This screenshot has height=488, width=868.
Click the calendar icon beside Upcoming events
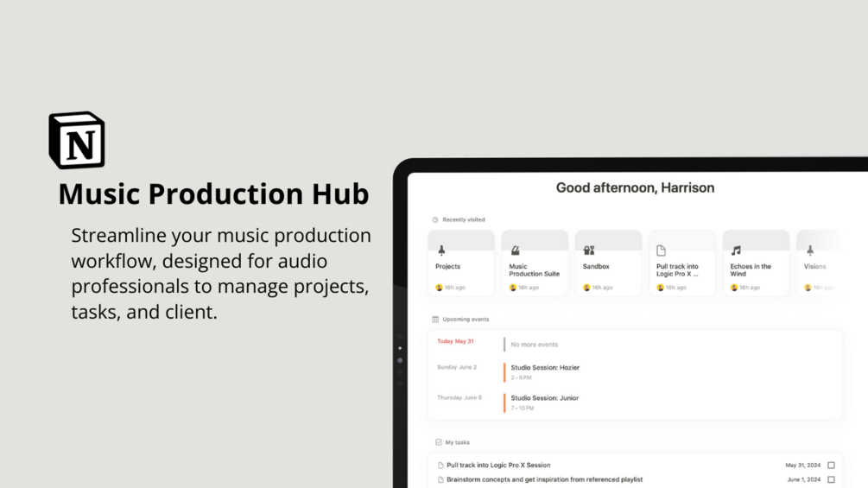click(435, 320)
